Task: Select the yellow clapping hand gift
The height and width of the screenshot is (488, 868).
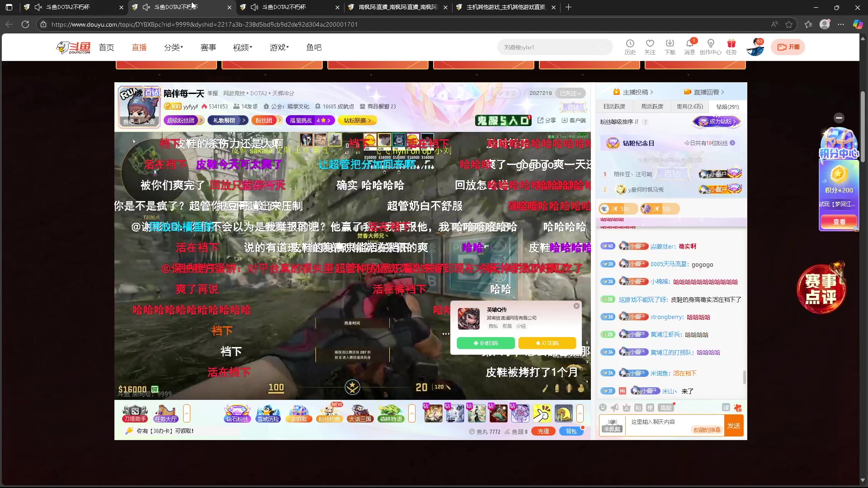Action: click(x=542, y=413)
